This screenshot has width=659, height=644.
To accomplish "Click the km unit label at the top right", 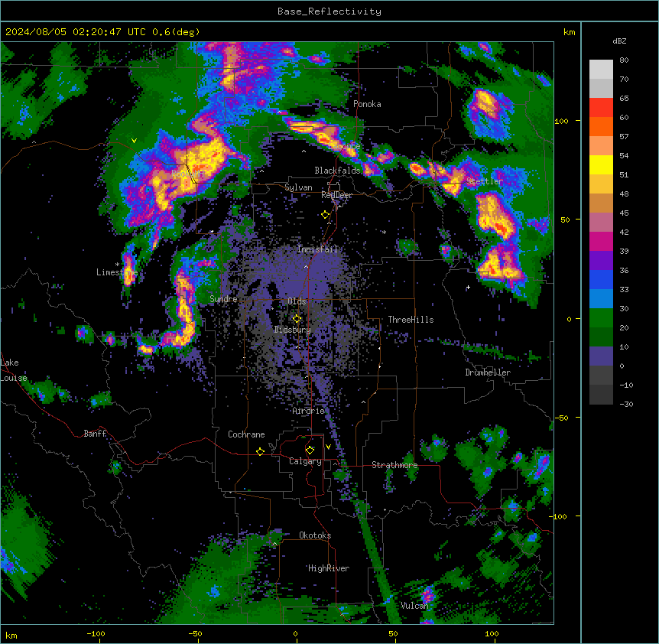I will (569, 32).
